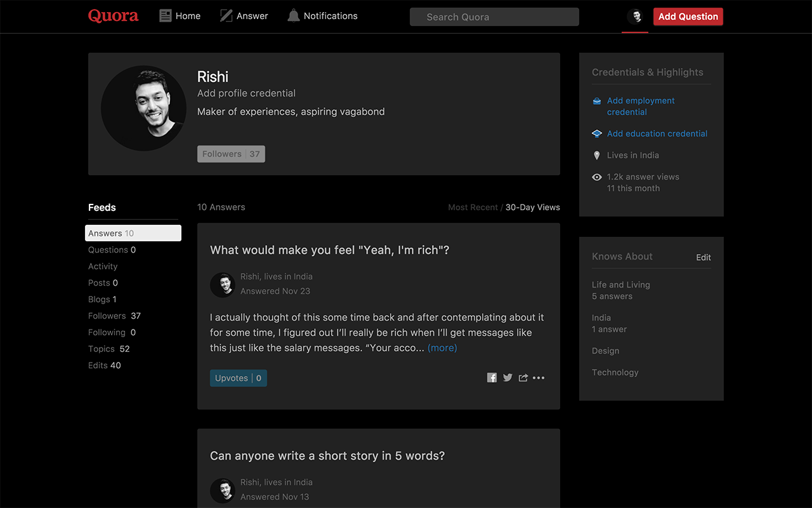The image size is (812, 508).
Task: Share the rich answer on Twitter
Action: click(507, 377)
